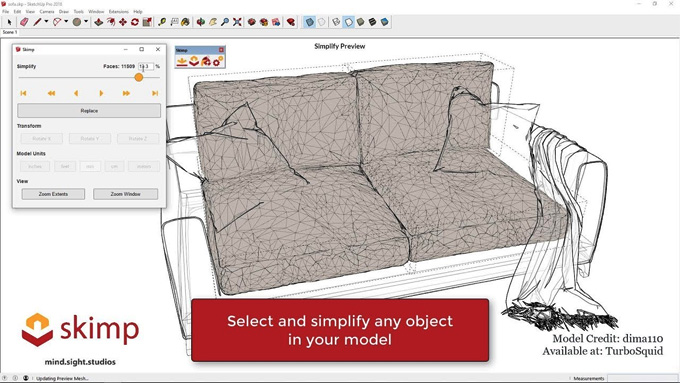Select the arrow Select tool
680x383 pixels.
(9, 22)
